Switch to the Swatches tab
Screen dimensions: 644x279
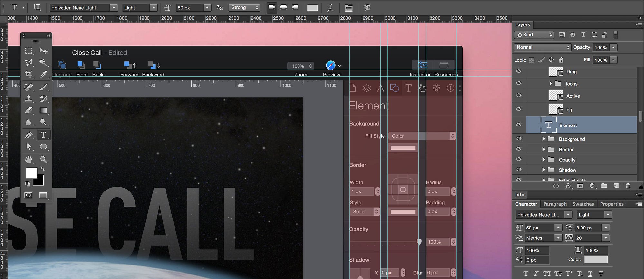click(x=583, y=204)
